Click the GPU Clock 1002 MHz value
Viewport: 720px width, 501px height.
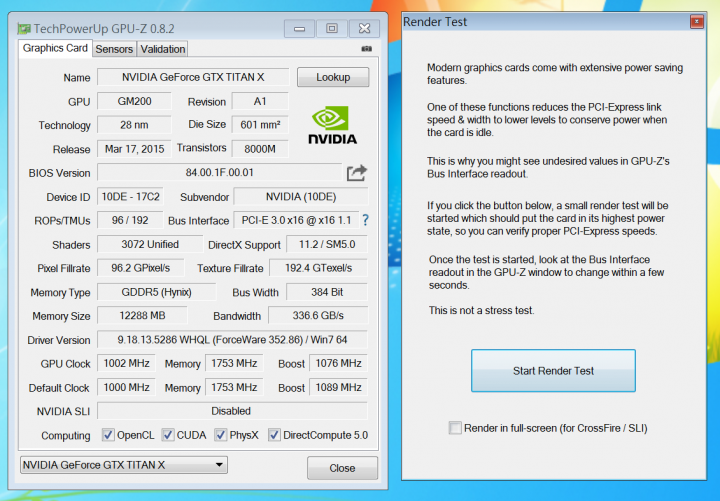pos(126,364)
